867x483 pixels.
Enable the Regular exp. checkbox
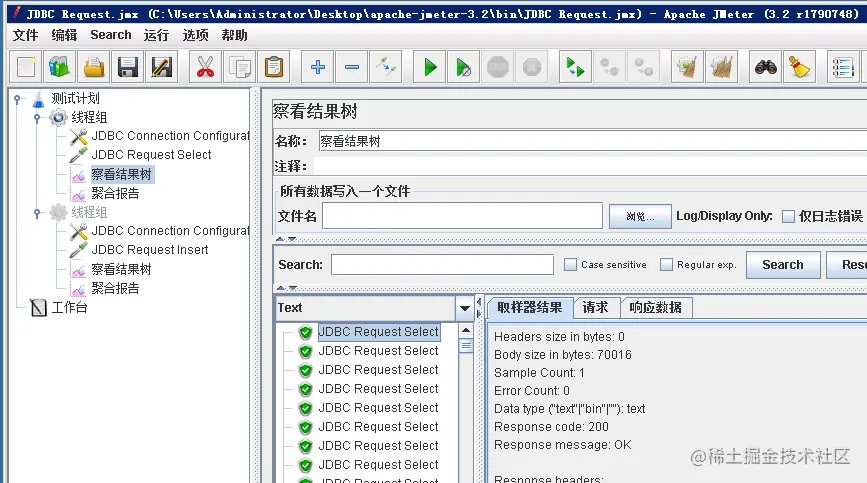tap(666, 265)
